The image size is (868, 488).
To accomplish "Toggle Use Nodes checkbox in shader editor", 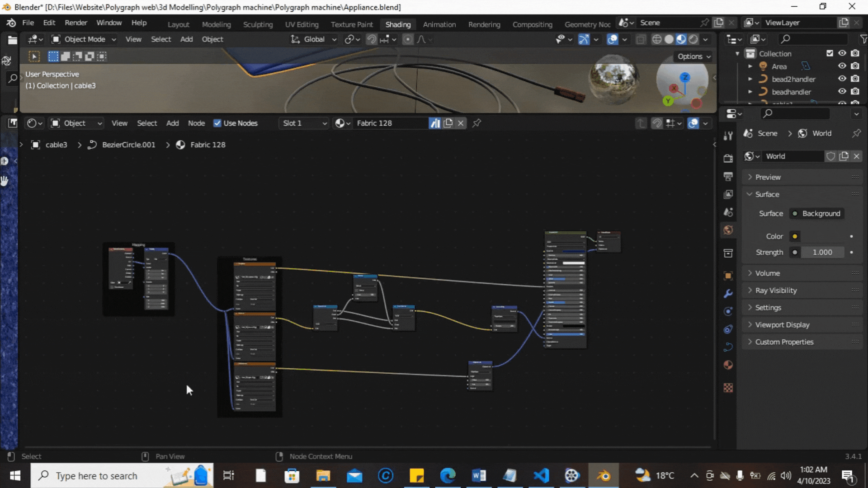I will tap(217, 123).
